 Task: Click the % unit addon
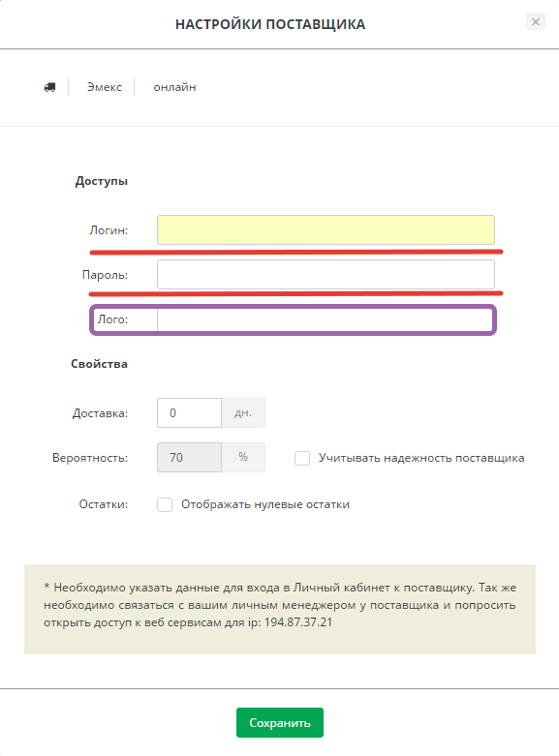pos(243,457)
